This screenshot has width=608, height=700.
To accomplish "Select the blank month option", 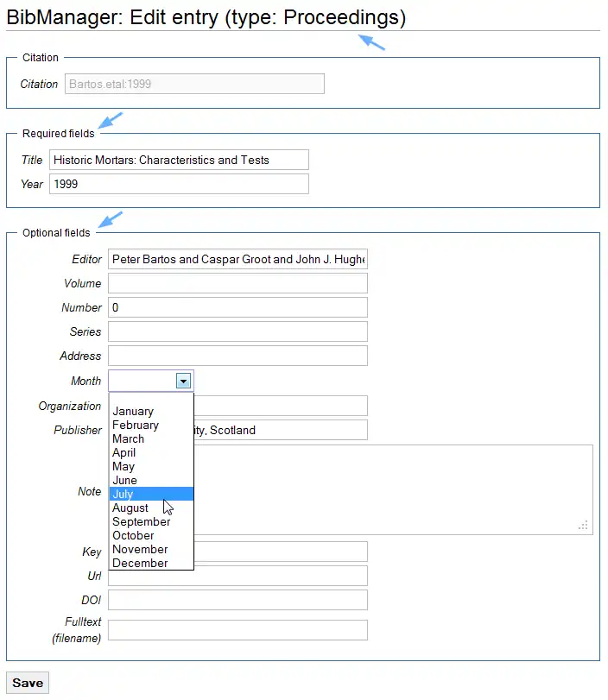I will 151,399.
